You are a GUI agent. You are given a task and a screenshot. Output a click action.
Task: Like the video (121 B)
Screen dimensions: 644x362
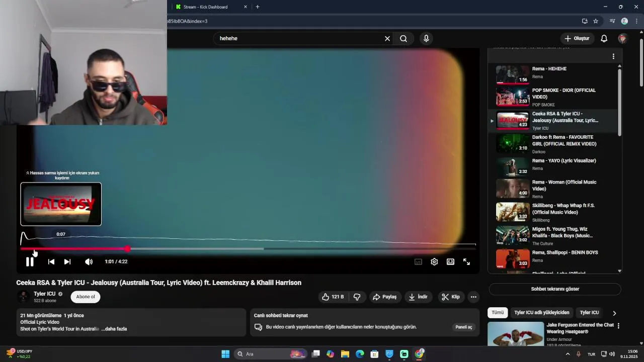(334, 297)
